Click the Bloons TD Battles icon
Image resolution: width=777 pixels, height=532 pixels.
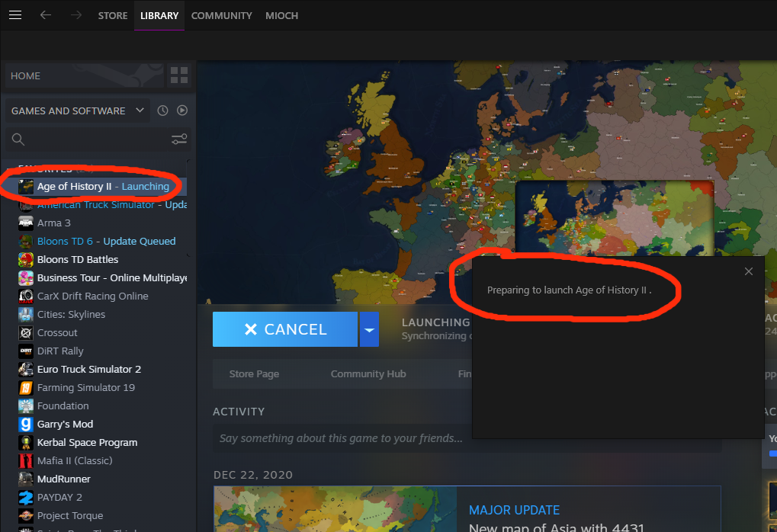[x=26, y=260]
